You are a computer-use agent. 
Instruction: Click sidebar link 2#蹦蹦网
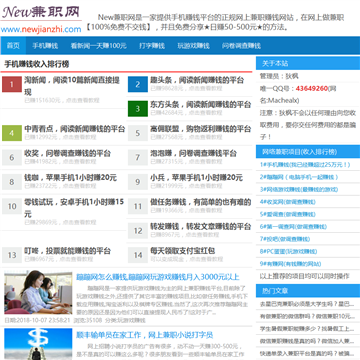299,177
